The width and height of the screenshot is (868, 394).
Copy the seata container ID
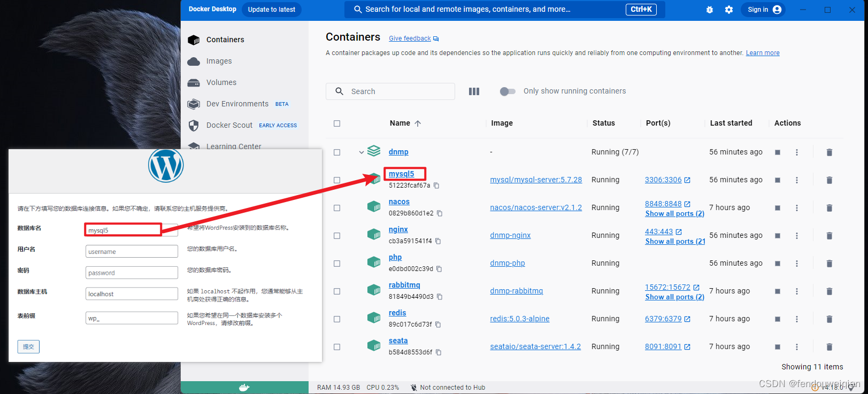pyautogui.click(x=439, y=352)
